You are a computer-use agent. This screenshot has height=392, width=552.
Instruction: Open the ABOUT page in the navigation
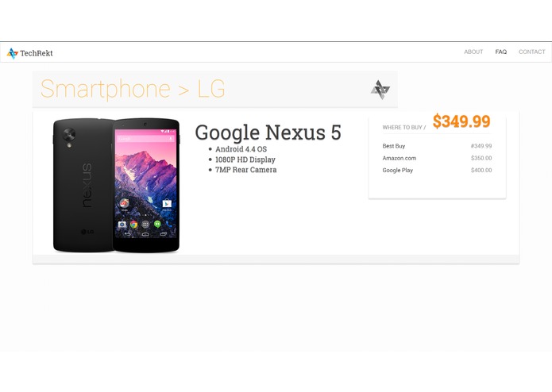coord(473,52)
